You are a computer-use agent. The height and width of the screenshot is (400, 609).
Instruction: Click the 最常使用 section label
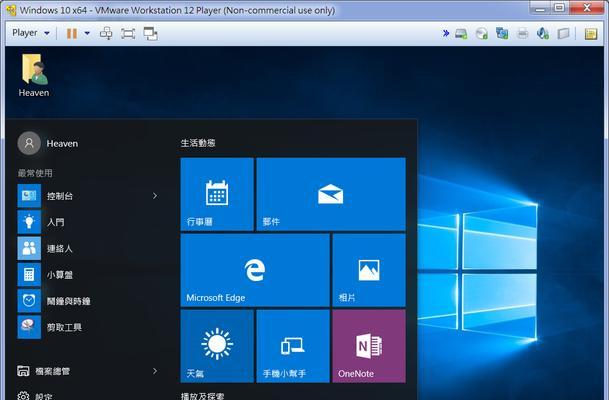pos(35,173)
